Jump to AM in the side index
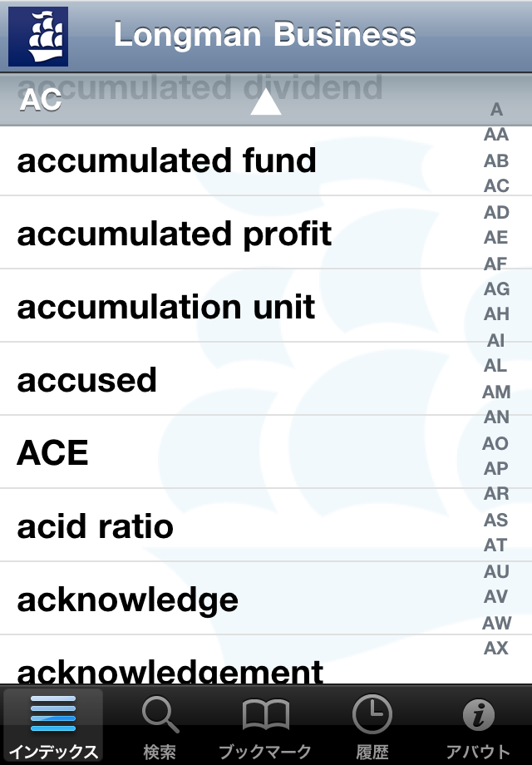Screen dimensions: 532x765 tap(496, 392)
